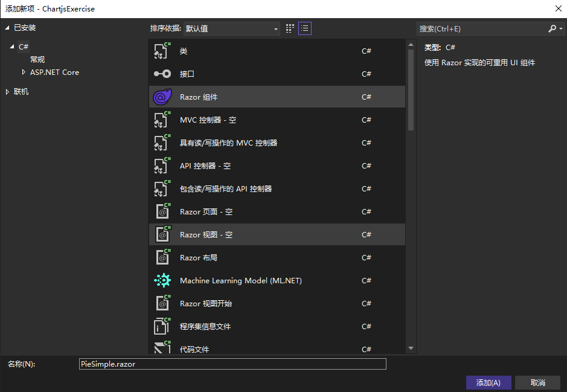
Task: Click icon for 包含读/写操作的 API 控制器
Action: point(162,188)
